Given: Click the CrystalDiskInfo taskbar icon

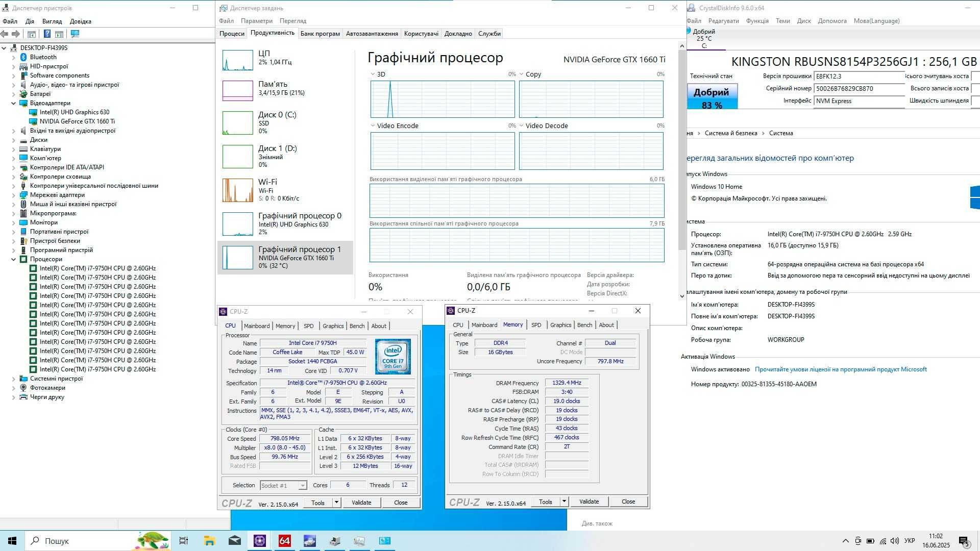Looking at the screenshot, I should [309, 541].
